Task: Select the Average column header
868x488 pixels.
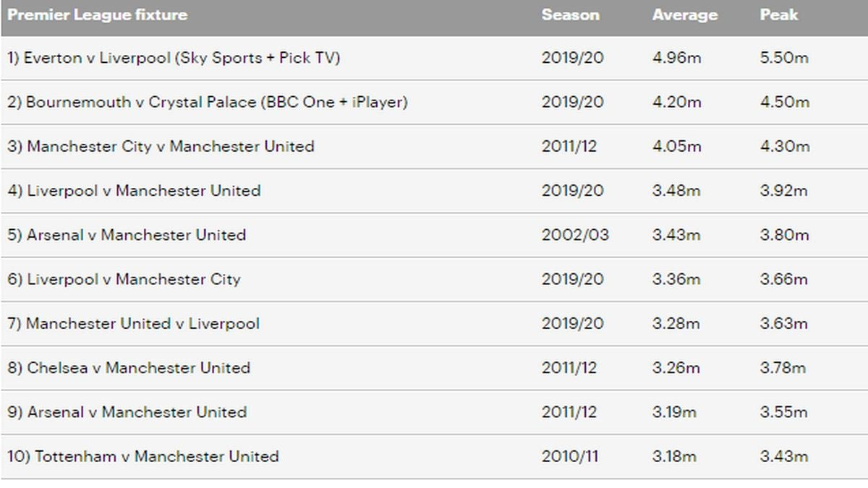Action: coord(684,14)
